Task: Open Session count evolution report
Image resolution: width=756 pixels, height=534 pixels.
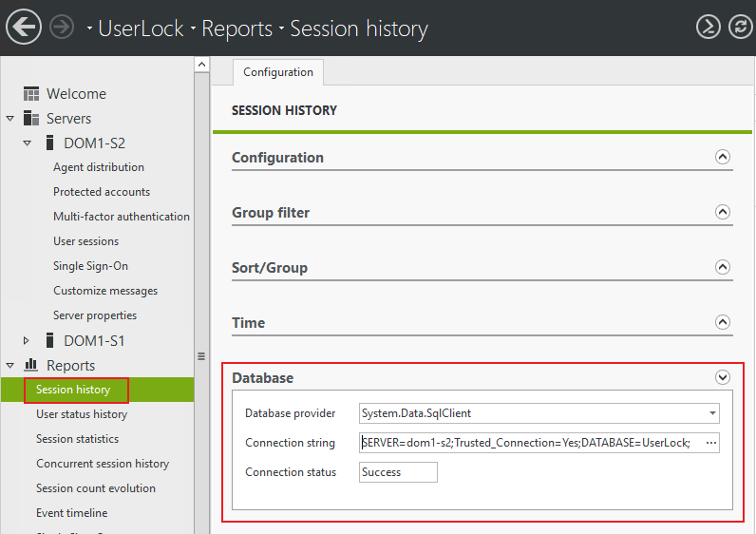Action: (x=96, y=487)
